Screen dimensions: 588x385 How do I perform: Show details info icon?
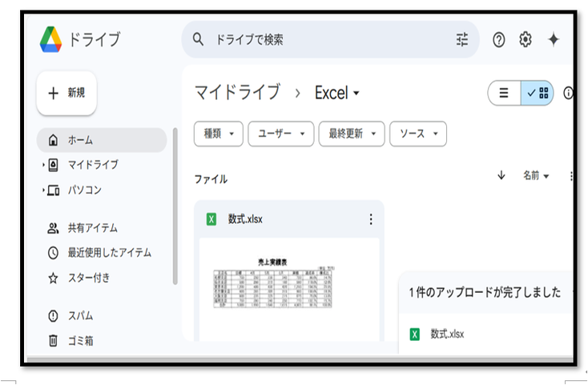tap(568, 93)
